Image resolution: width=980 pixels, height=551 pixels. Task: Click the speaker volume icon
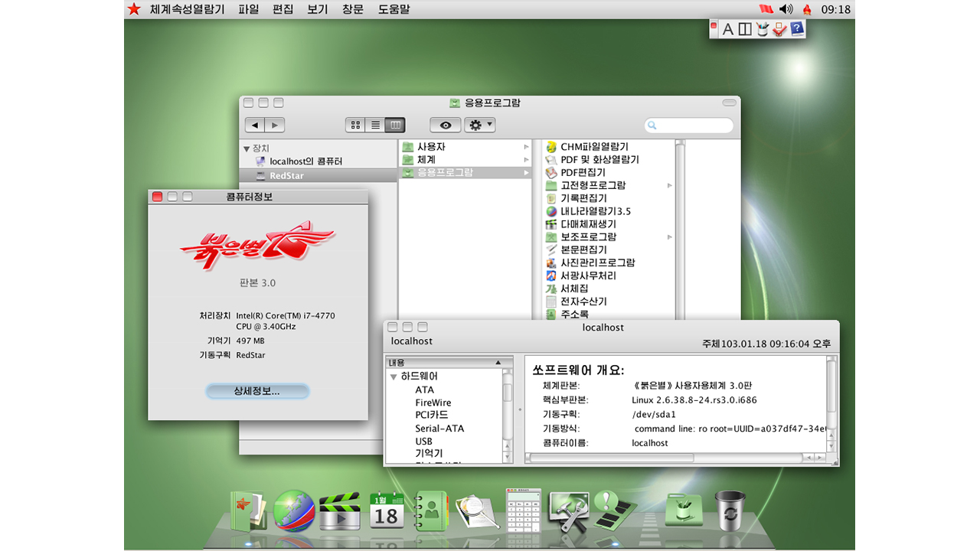786,9
